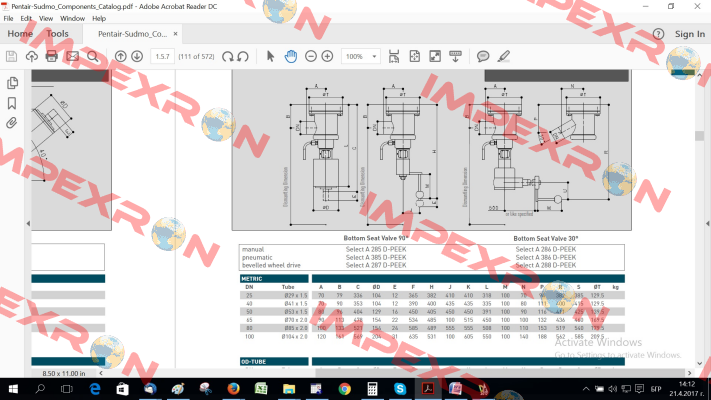Activate the Hand pan tool
This screenshot has height=400, width=711.
[x=291, y=56]
